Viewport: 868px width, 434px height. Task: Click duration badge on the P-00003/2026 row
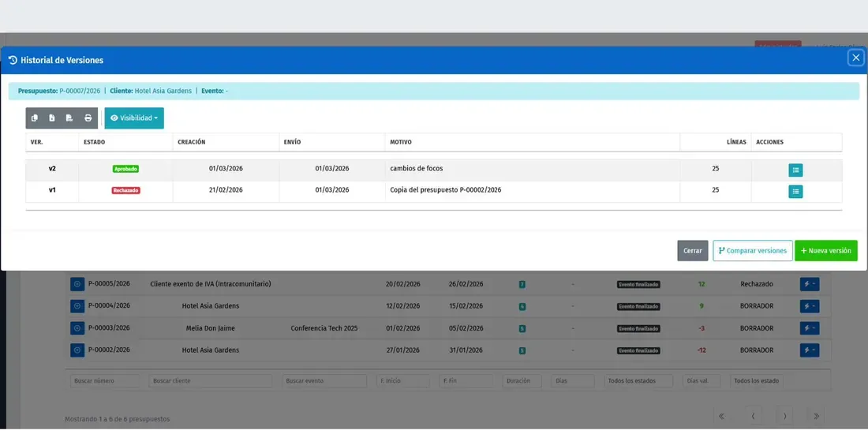pos(522,329)
